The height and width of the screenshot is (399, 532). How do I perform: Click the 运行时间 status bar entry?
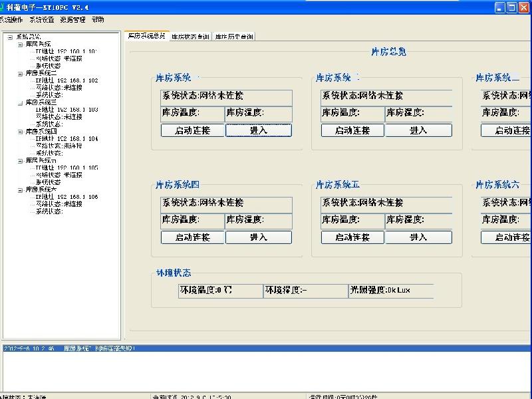point(343,396)
